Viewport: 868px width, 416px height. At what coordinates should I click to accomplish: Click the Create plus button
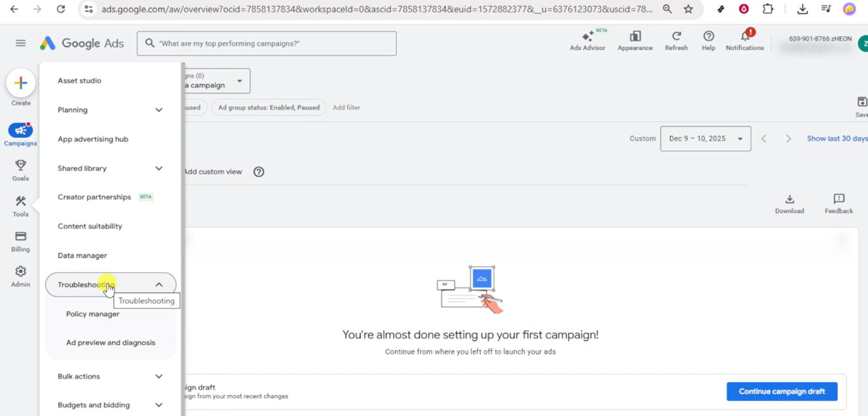click(21, 83)
